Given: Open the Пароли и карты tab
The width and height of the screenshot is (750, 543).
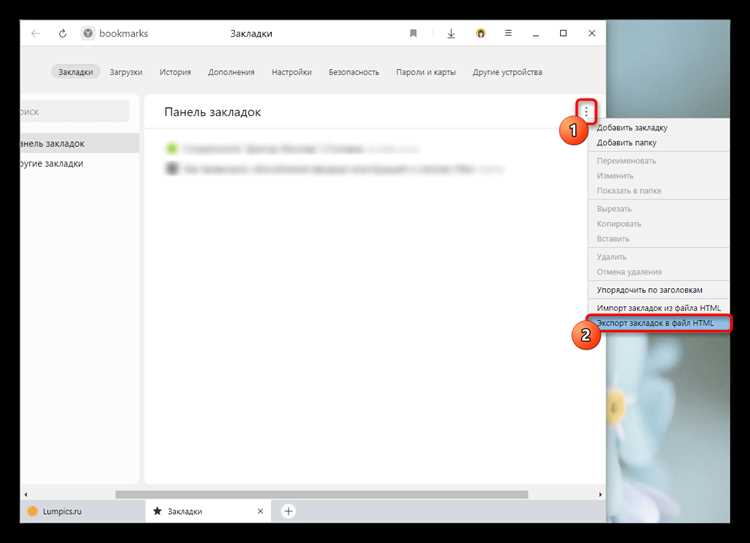Looking at the screenshot, I should point(426,72).
